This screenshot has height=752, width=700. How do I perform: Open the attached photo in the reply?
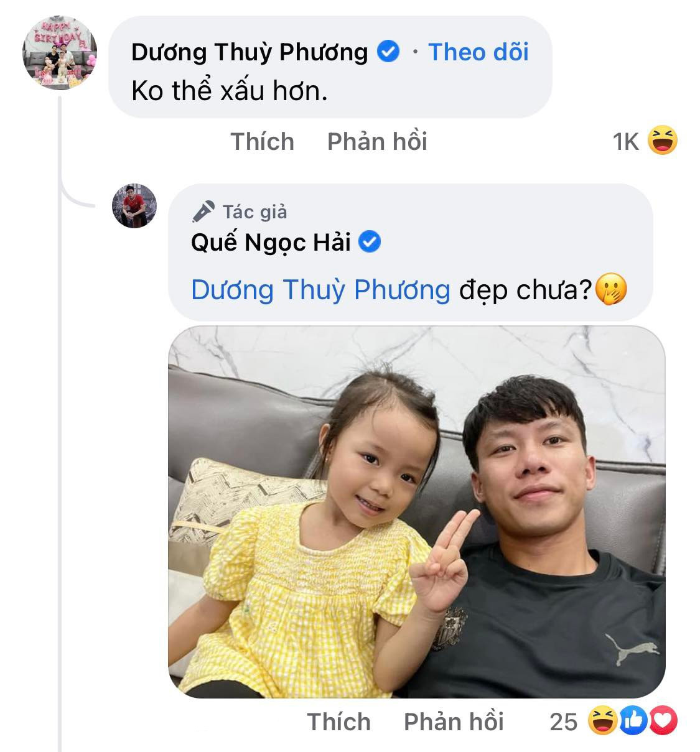416,511
